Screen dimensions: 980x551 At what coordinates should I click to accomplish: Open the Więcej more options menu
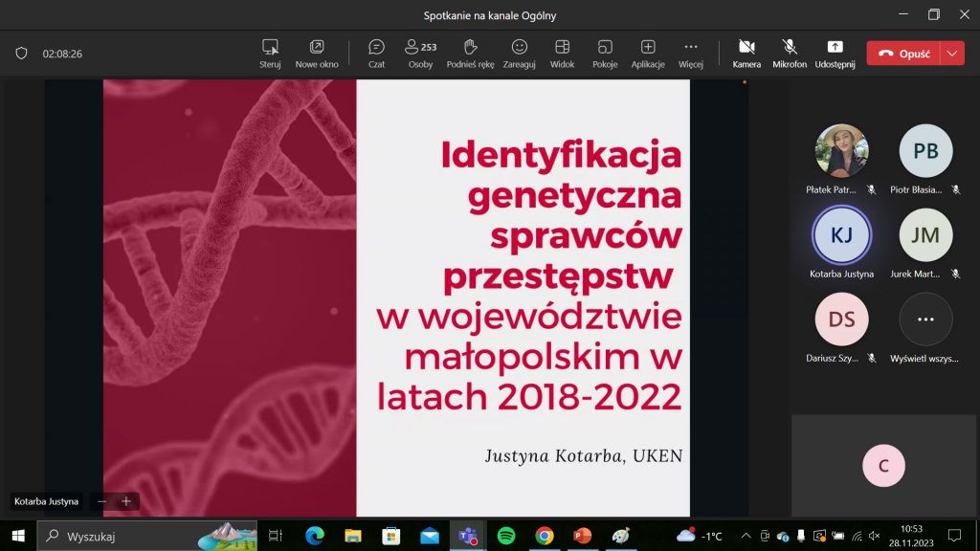coord(691,54)
